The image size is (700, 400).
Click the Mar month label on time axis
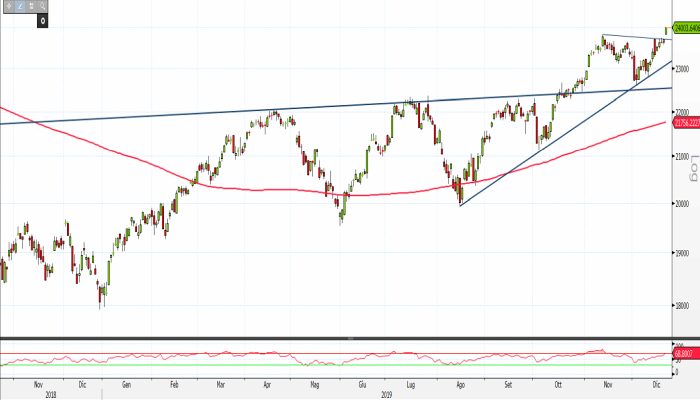tap(221, 384)
